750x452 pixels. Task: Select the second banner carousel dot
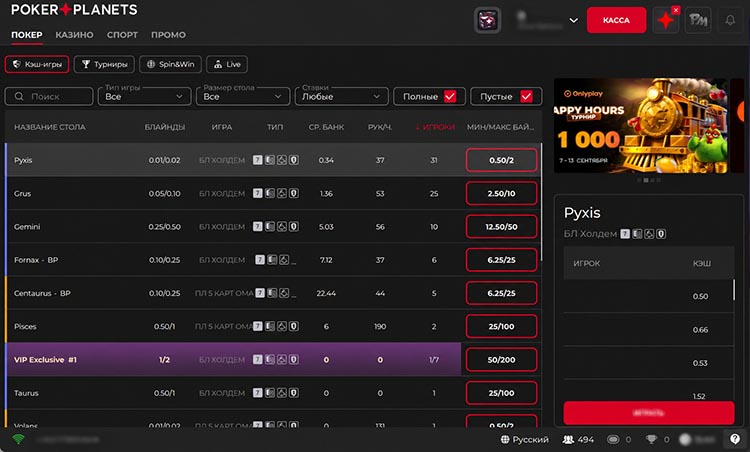coord(646,180)
